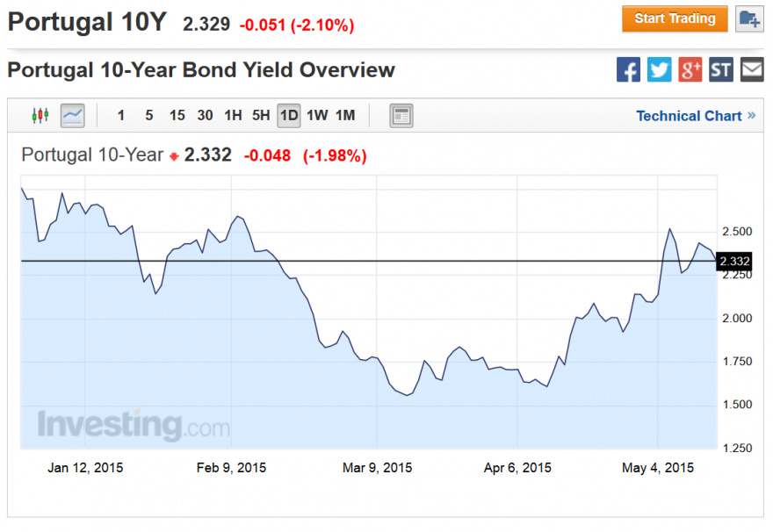Viewport: 773px width, 532px height.
Task: Select the line chart view icon
Action: pos(72,114)
